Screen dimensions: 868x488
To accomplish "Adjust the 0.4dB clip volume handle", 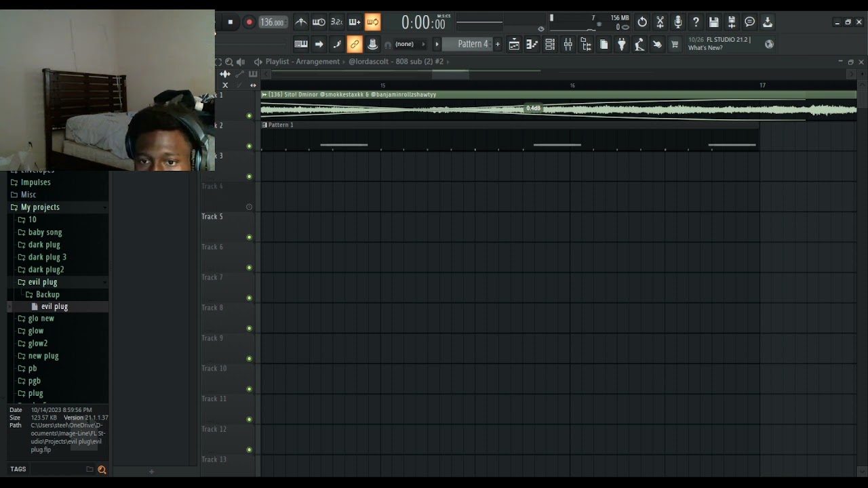I will pyautogui.click(x=533, y=108).
